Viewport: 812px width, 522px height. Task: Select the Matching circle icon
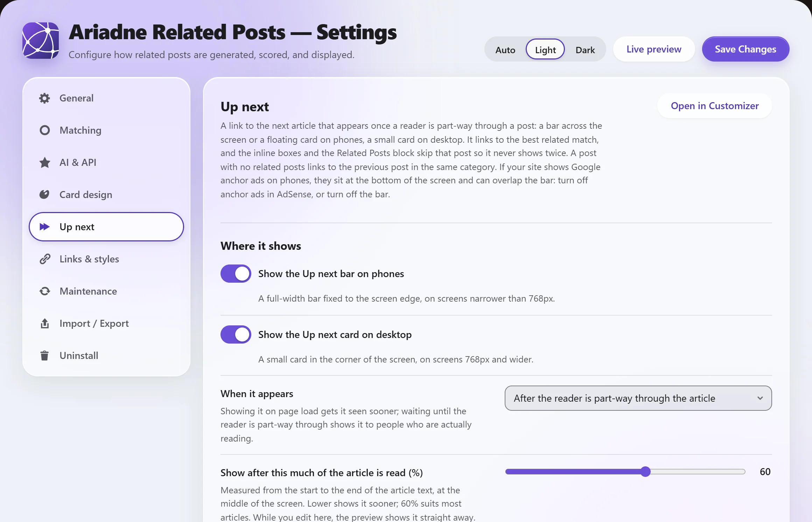tap(44, 130)
